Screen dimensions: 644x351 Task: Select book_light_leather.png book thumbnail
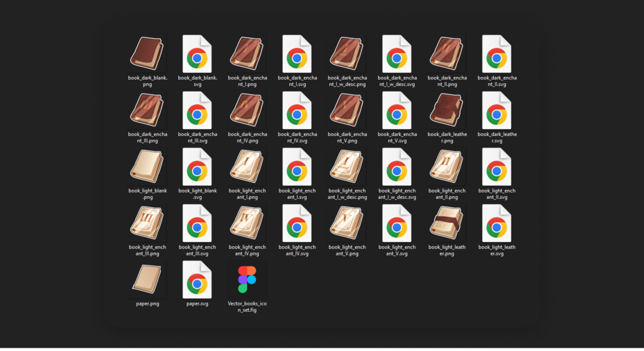tap(447, 223)
